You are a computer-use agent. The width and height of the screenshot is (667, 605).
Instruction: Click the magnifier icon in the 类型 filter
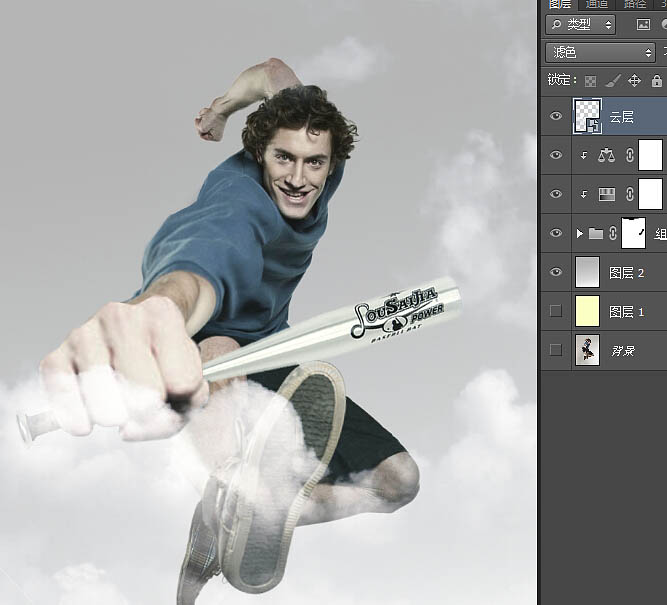coord(556,25)
